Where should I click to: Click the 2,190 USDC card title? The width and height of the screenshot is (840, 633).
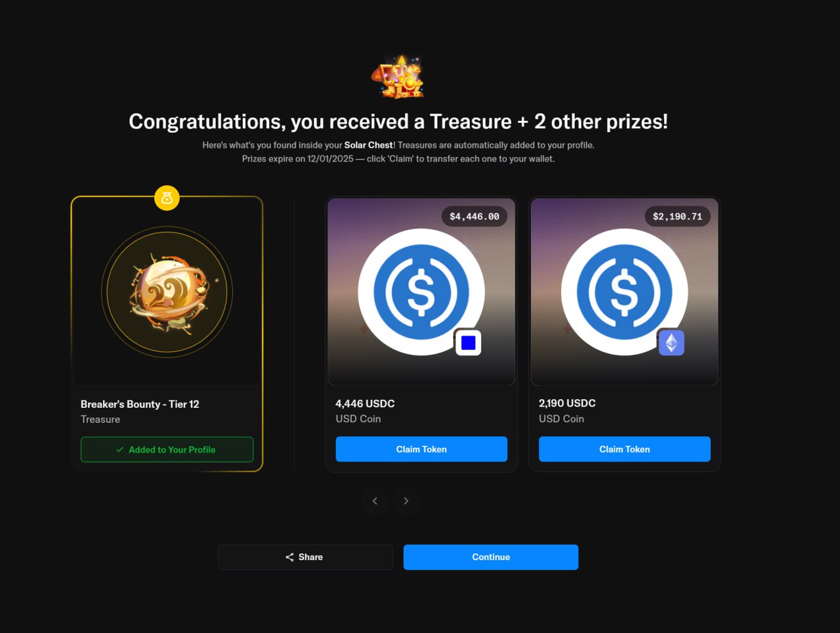click(x=567, y=403)
